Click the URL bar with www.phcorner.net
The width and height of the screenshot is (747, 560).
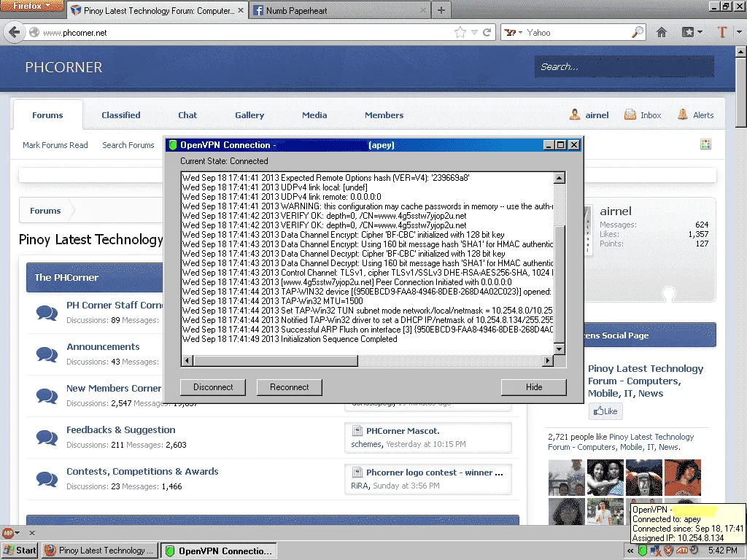[239, 32]
